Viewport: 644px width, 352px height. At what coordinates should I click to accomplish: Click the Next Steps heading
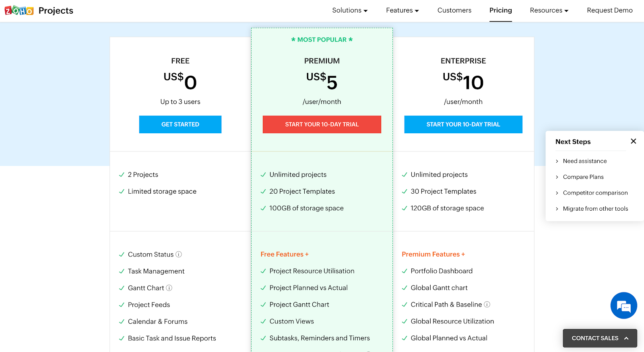(573, 142)
